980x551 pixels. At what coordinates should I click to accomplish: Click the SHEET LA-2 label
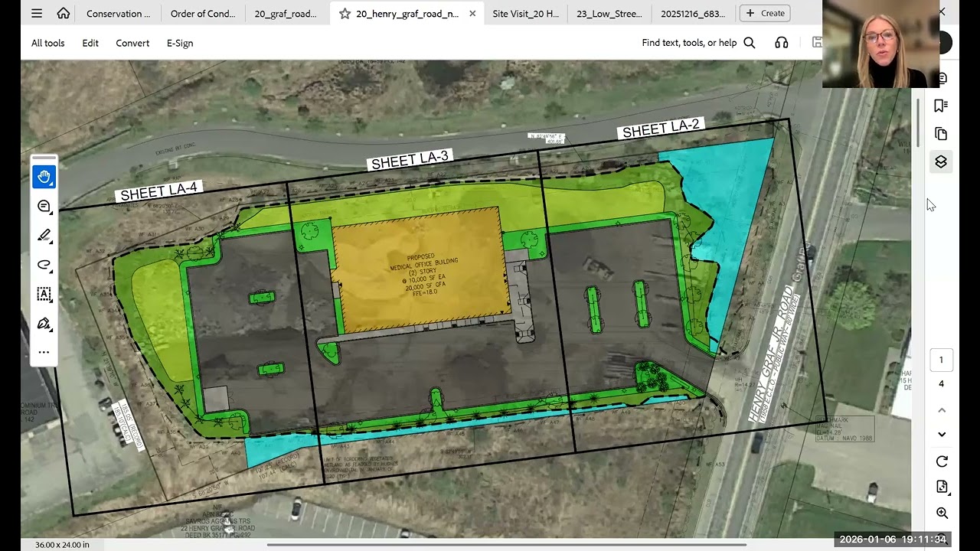click(x=661, y=129)
